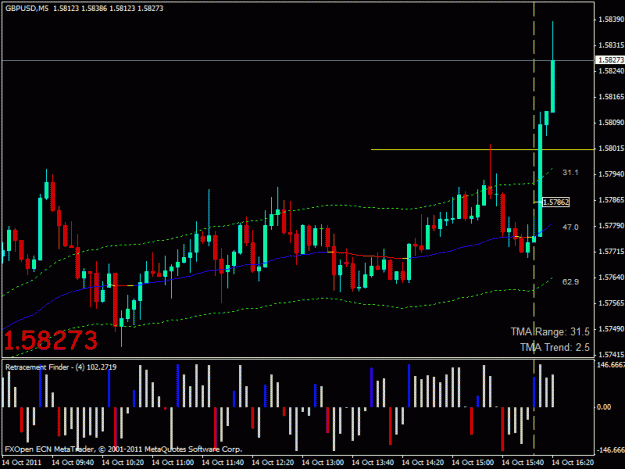Select the upper band value 31.1
The width and height of the screenshot is (625, 469).
[x=570, y=173]
